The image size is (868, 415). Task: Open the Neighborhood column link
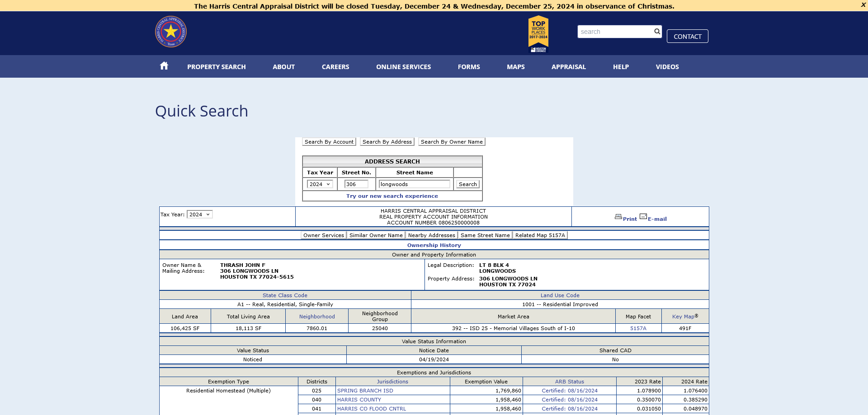pyautogui.click(x=317, y=317)
